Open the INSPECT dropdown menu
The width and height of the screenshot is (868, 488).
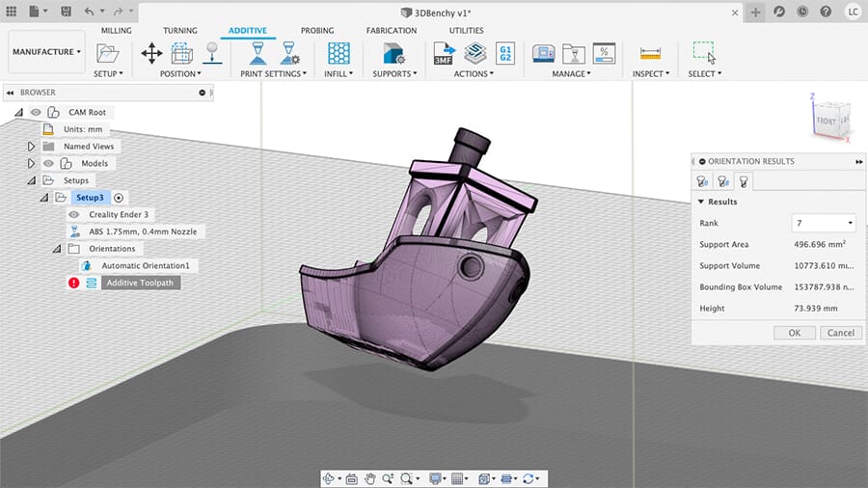coord(651,73)
